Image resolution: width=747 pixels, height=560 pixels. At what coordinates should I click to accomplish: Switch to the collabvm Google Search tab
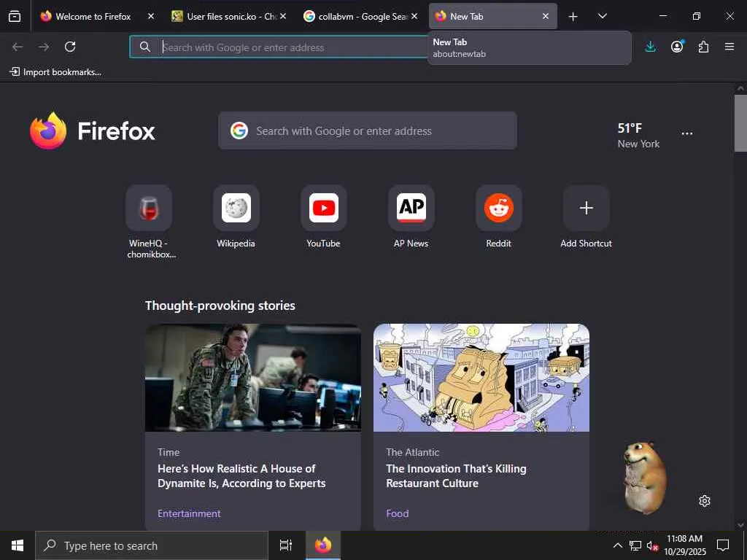[362, 16]
